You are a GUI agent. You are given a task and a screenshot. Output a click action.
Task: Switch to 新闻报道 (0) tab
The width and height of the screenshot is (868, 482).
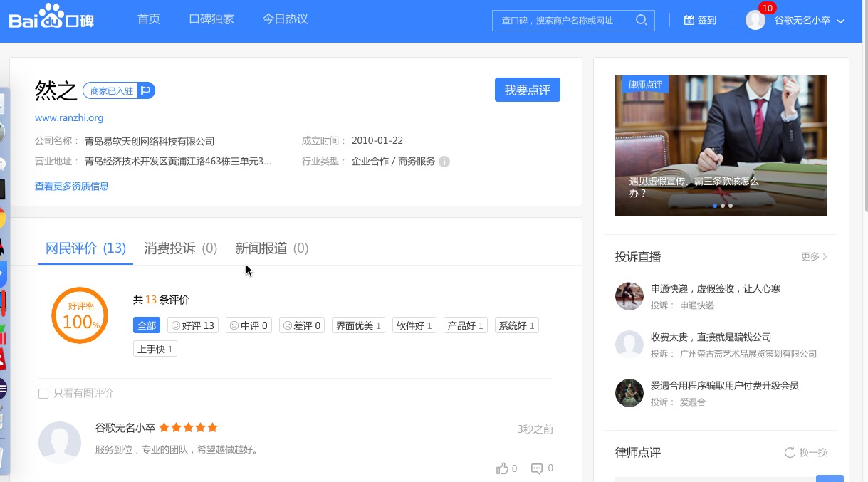(x=272, y=248)
